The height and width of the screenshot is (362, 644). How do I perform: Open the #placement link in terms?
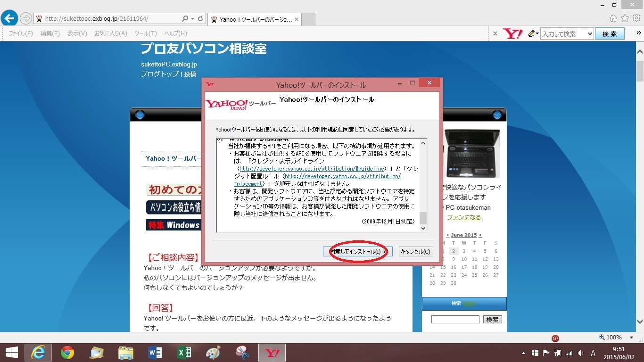click(249, 183)
